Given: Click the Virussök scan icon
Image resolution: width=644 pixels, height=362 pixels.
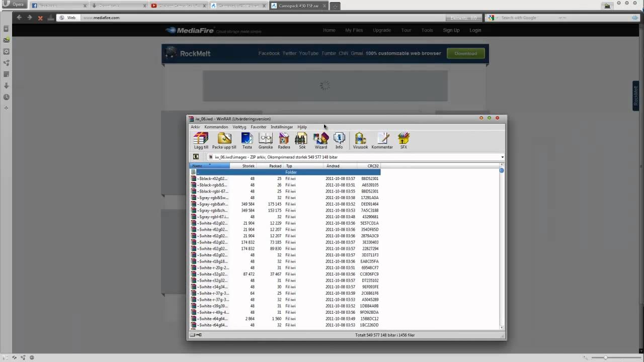Looking at the screenshot, I should pyautogui.click(x=360, y=140).
